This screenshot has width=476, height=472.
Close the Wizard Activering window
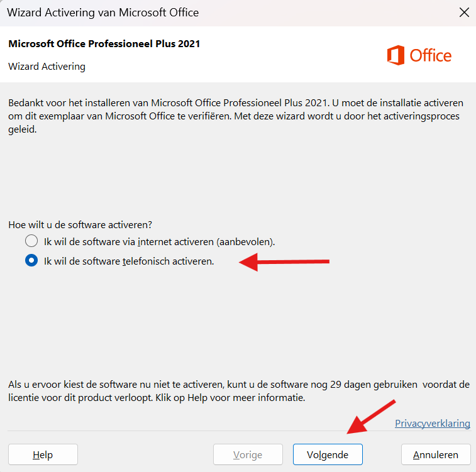pyautogui.click(x=464, y=13)
